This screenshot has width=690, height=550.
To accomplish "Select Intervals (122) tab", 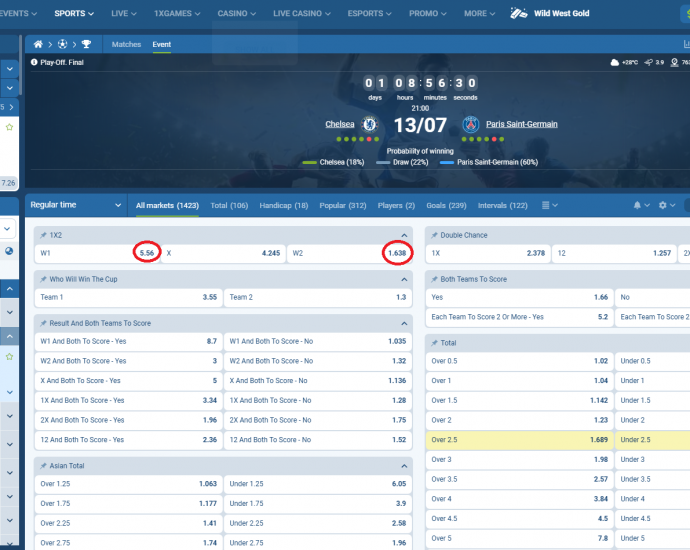I will (x=503, y=205).
